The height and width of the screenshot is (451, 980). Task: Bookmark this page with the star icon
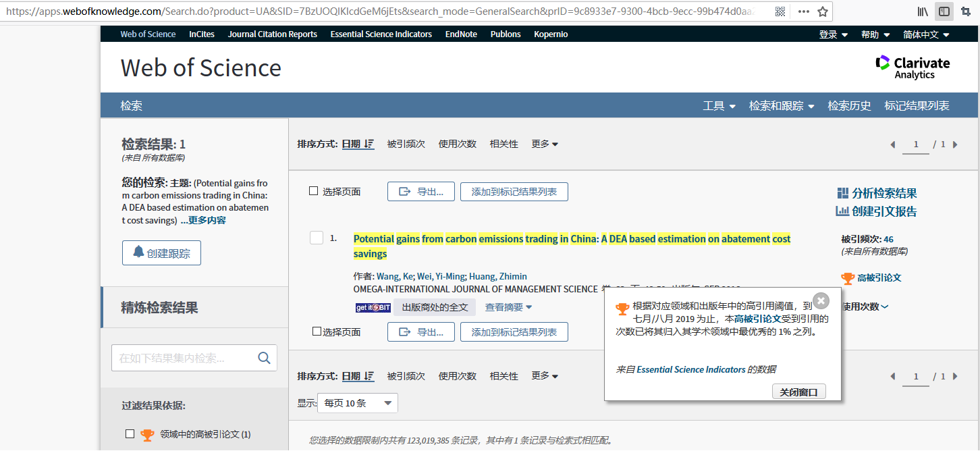click(x=823, y=11)
